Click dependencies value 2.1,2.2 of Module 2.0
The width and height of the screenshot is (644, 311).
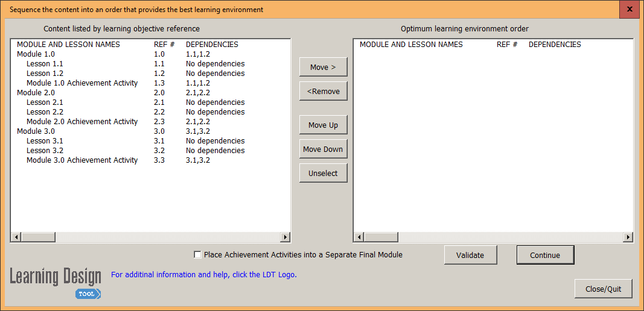198,92
